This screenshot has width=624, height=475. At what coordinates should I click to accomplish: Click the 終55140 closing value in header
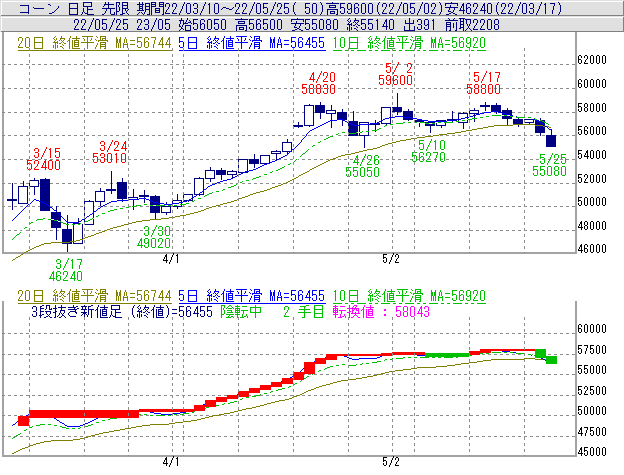coord(370,25)
